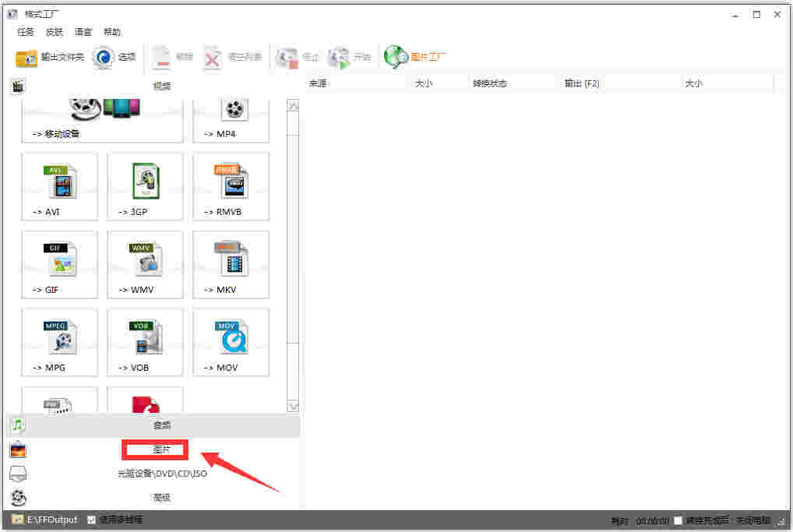793x532 pixels.
Task: Click the video clapperboard icon beside 视频
Action: [18, 86]
